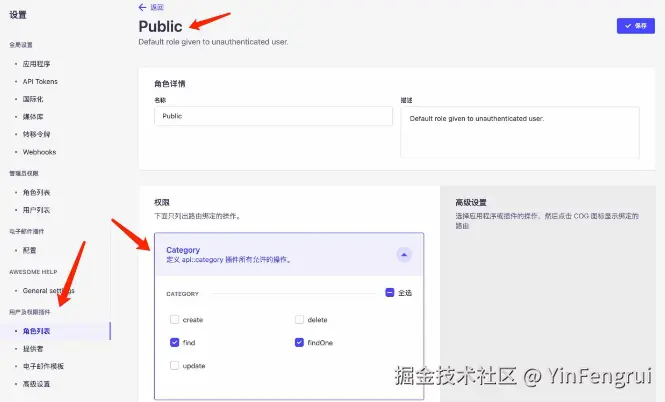Open API Tokens settings

(40, 81)
